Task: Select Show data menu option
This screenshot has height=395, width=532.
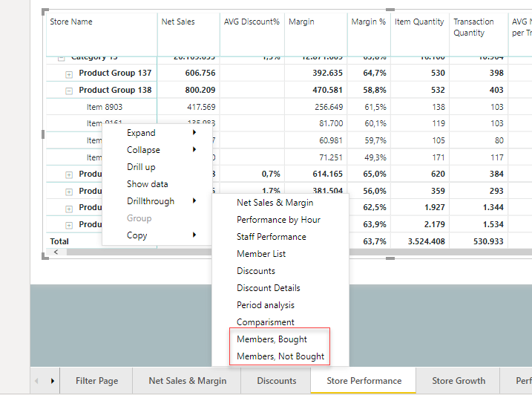Action: [x=147, y=184]
